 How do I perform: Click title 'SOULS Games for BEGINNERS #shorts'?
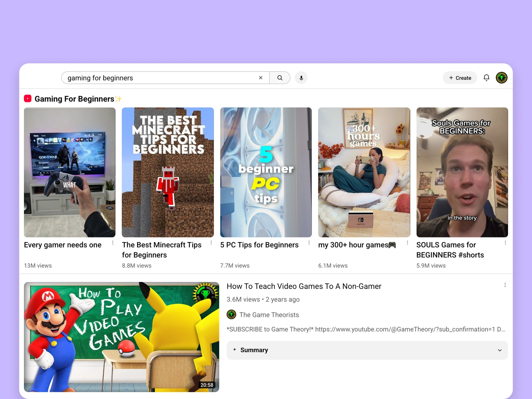(x=450, y=250)
